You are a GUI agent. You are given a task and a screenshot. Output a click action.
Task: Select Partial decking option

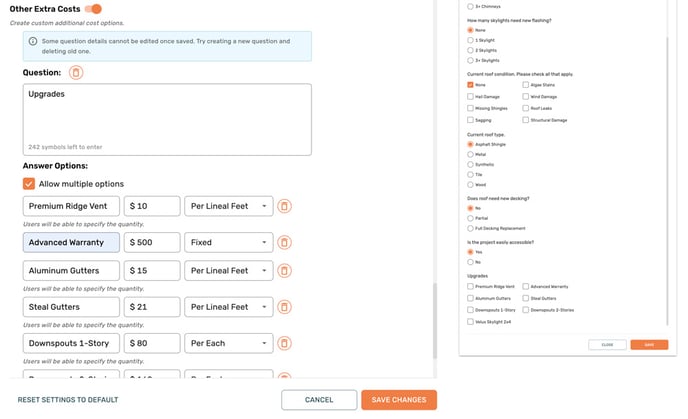click(x=470, y=218)
